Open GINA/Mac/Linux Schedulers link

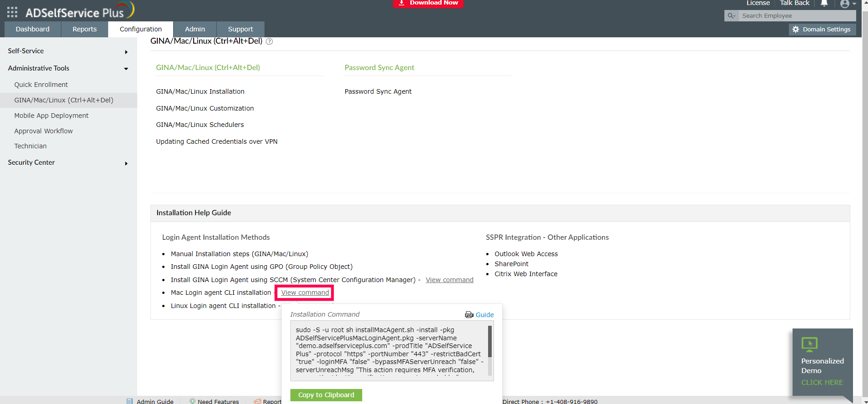coord(200,125)
